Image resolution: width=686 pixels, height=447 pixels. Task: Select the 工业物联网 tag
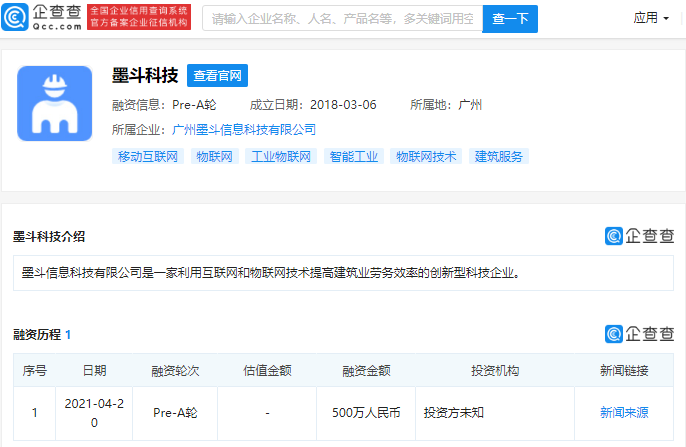[281, 156]
